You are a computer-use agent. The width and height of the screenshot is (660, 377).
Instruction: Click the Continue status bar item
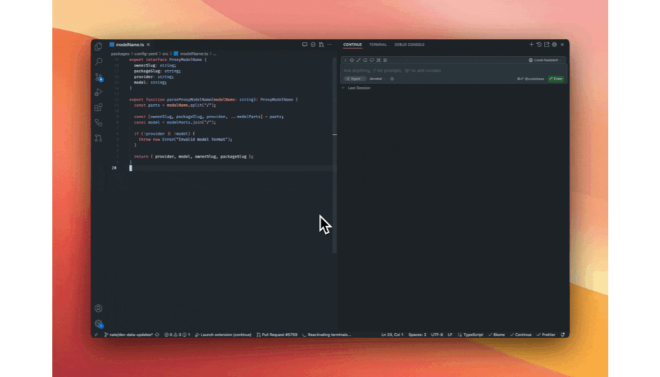(x=521, y=335)
